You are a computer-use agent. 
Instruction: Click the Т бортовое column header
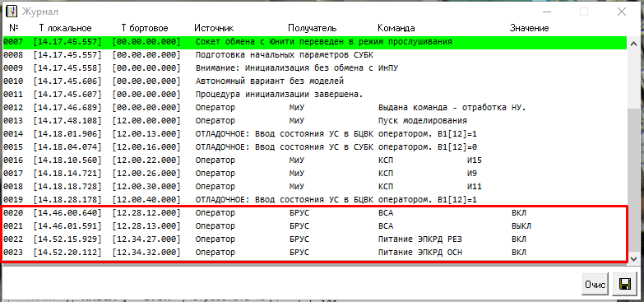click(145, 28)
